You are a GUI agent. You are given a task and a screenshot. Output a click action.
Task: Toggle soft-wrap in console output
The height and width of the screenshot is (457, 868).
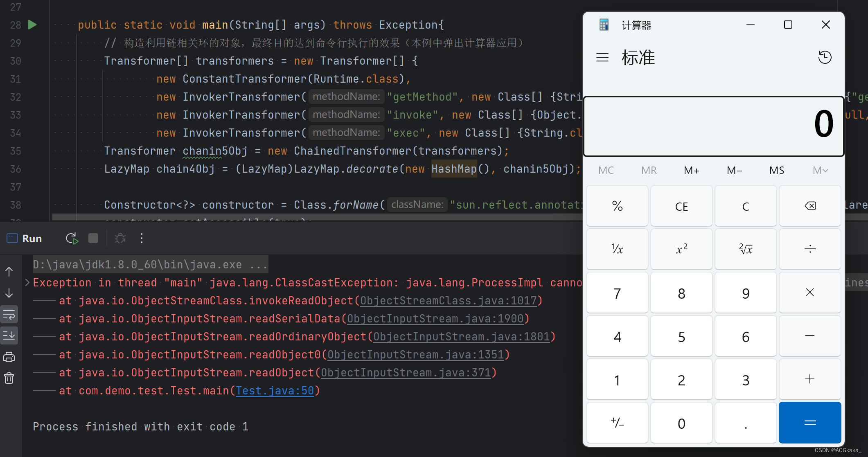pos(9,315)
